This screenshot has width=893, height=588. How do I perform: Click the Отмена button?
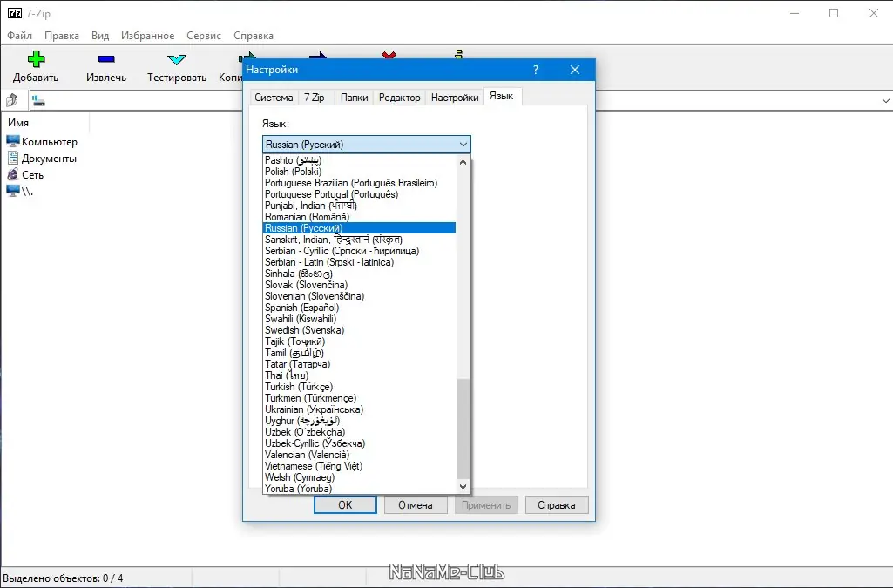click(416, 505)
